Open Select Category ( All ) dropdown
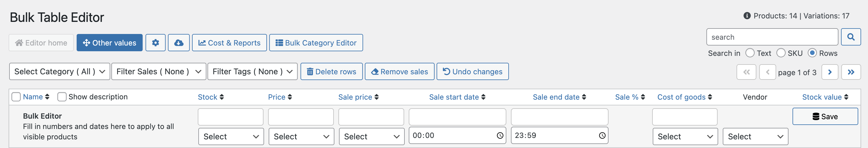868x148 pixels. pos(59,72)
